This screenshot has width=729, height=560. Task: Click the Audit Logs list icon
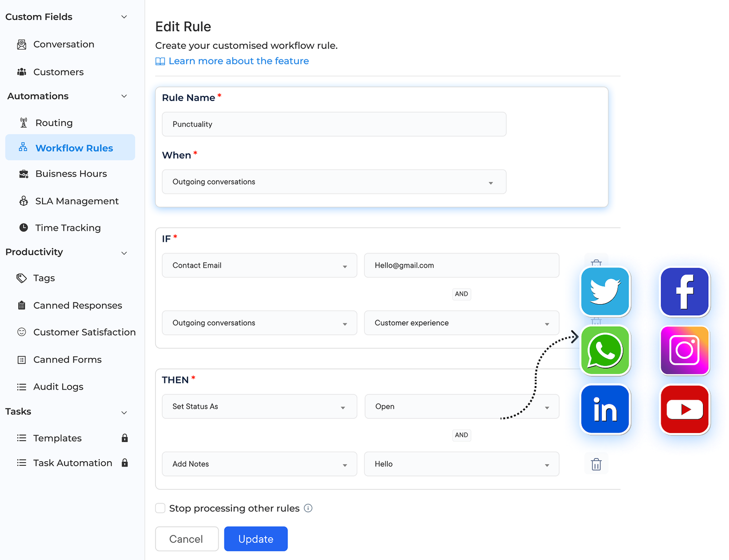(x=21, y=387)
